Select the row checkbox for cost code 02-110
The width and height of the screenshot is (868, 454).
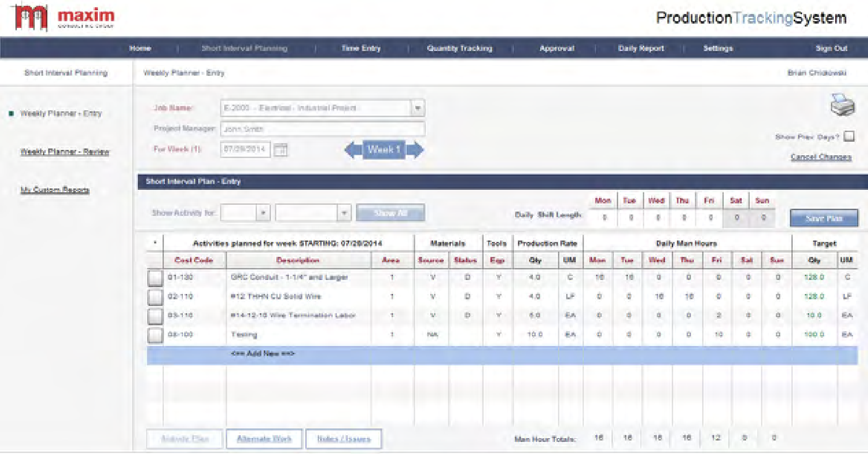pos(155,297)
